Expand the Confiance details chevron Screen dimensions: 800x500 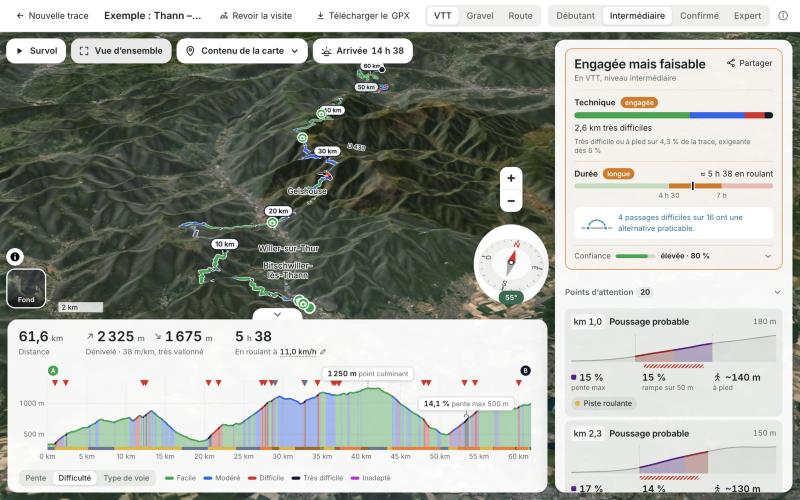tap(768, 256)
